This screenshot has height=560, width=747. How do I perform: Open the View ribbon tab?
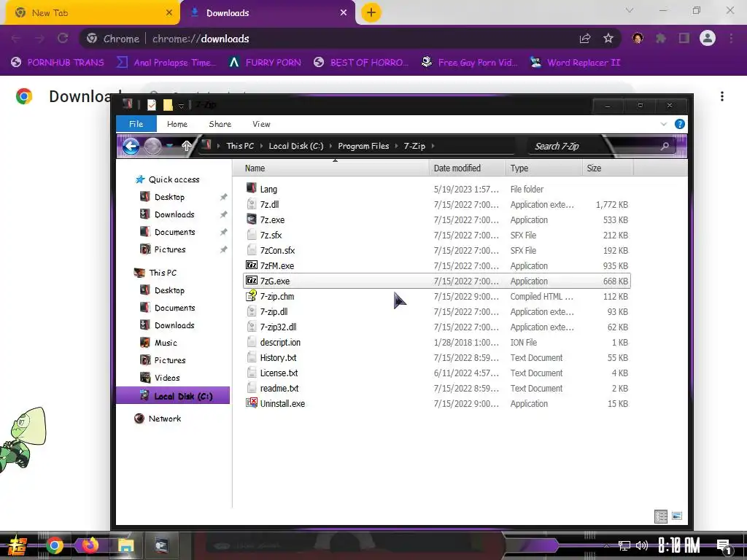pyautogui.click(x=261, y=124)
